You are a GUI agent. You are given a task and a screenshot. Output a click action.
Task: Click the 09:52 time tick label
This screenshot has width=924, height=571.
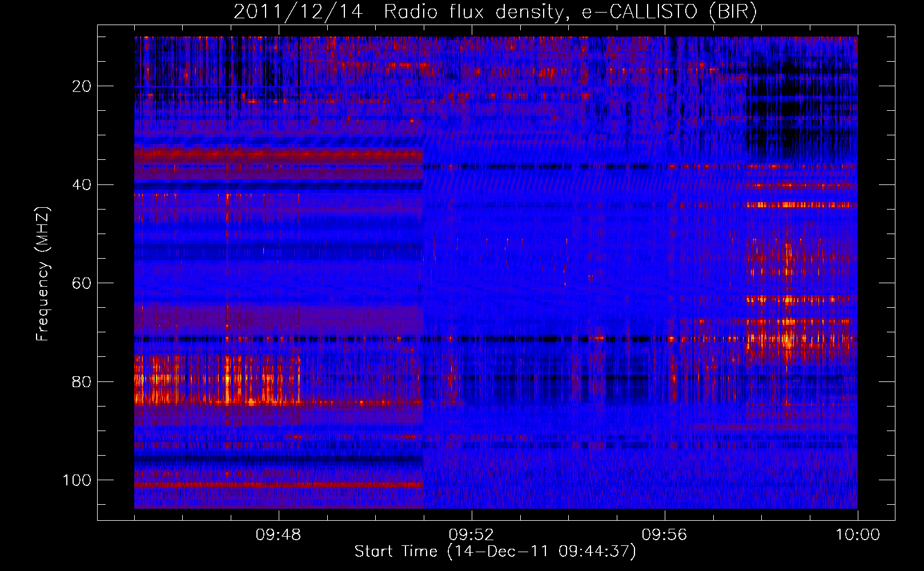[x=472, y=535]
